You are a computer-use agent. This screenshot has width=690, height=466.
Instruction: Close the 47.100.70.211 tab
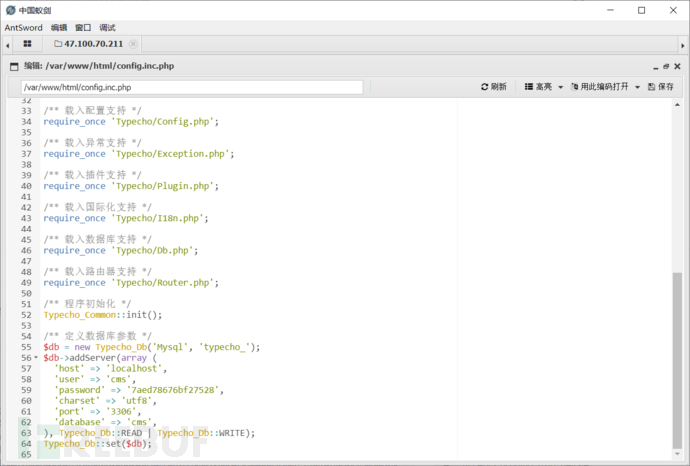click(133, 44)
